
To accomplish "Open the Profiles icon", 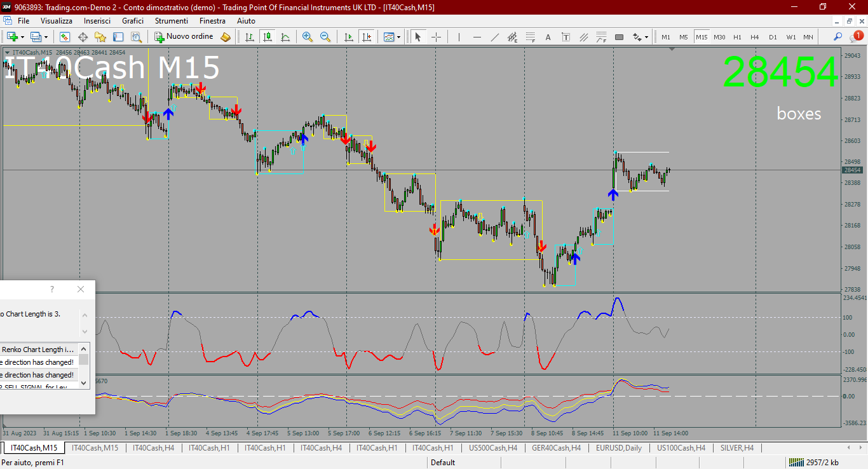I will click(x=36, y=37).
